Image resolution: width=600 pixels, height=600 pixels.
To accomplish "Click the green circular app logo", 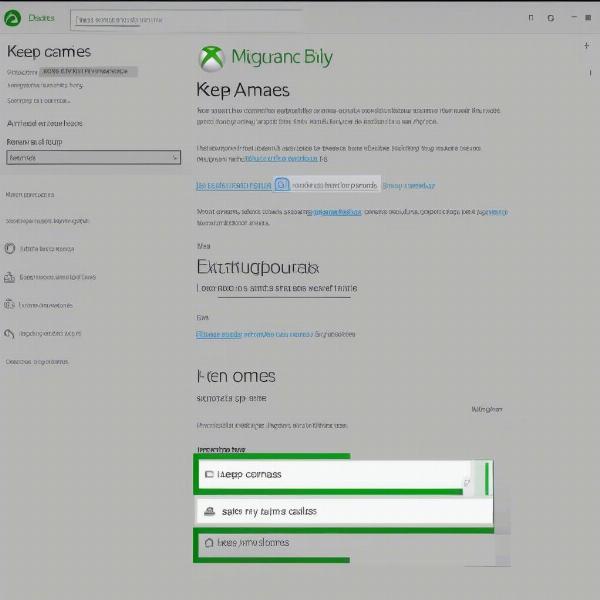I will 13,18.
